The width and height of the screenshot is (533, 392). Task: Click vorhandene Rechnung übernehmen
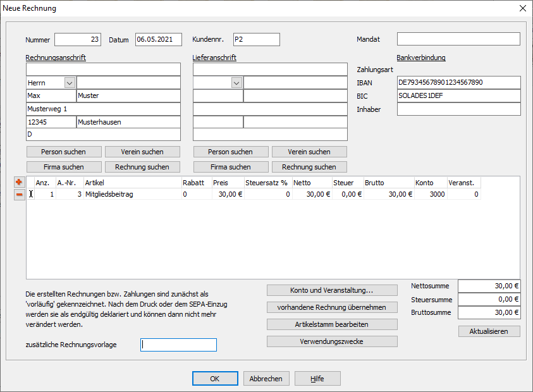(332, 307)
